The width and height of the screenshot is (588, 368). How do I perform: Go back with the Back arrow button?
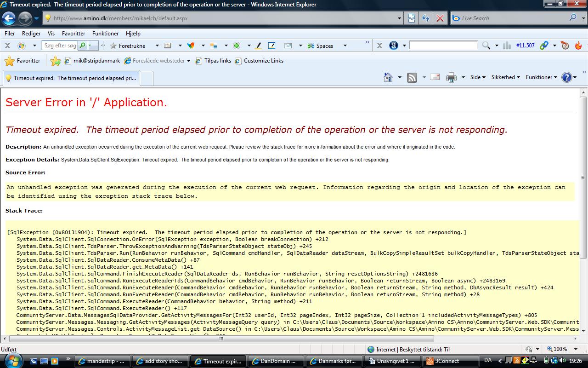(9, 18)
